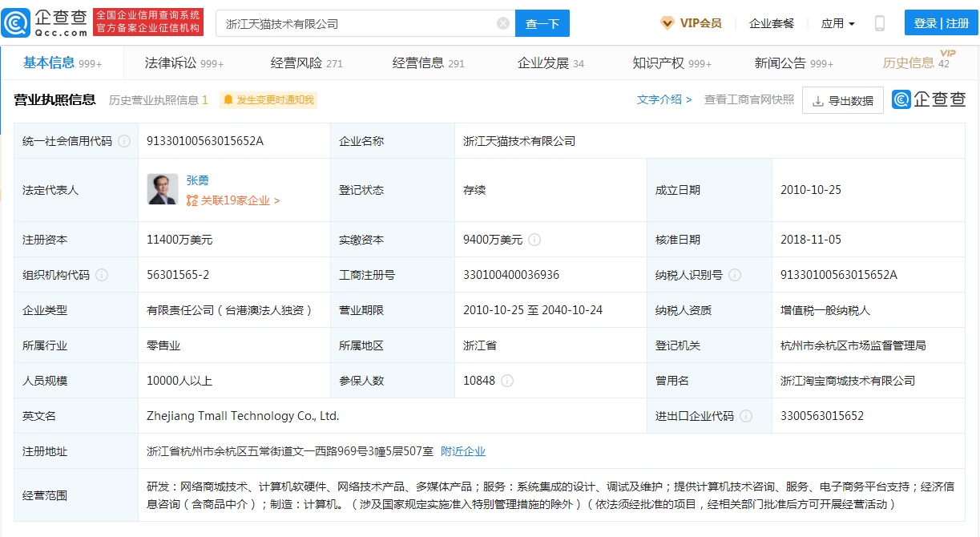
Task: Open 历史营业执照信息 link
Action: pyautogui.click(x=159, y=100)
